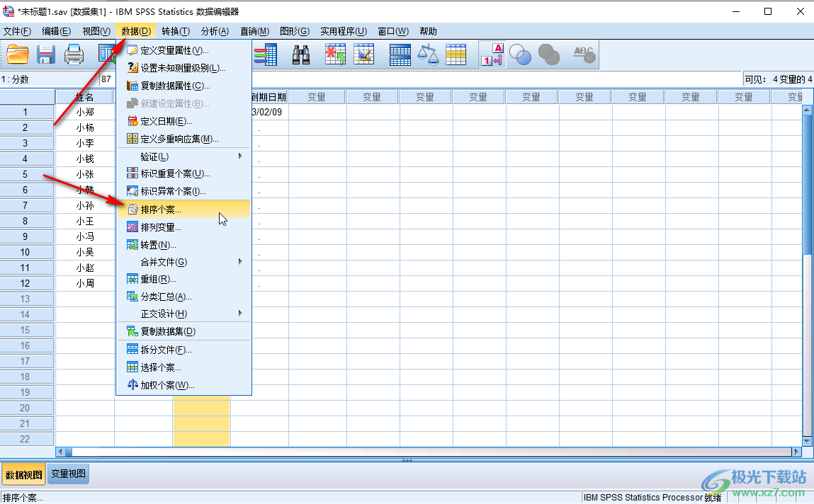Click the Insert Cases toolbar icon

pos(335,55)
